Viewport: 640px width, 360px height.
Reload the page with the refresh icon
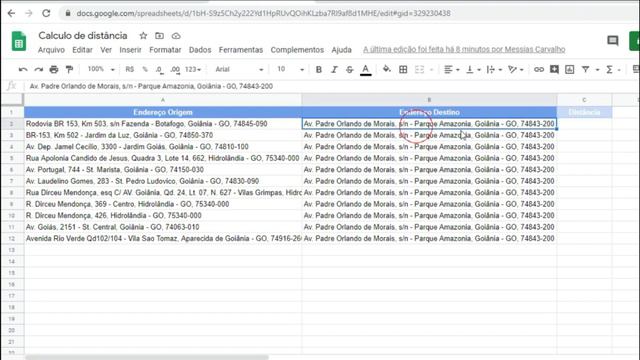pyautogui.click(x=46, y=13)
